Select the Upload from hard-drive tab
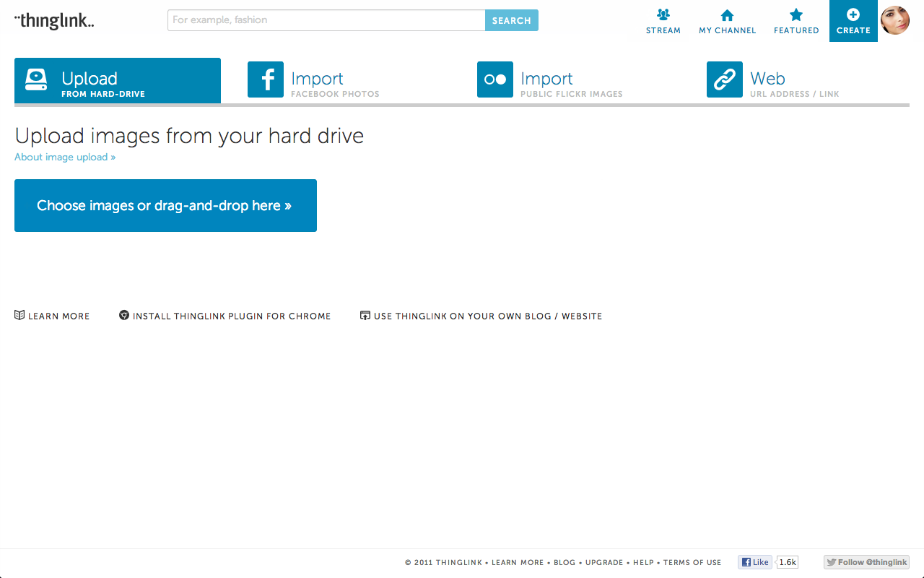Screen dimensions: 924x578 (x=118, y=81)
